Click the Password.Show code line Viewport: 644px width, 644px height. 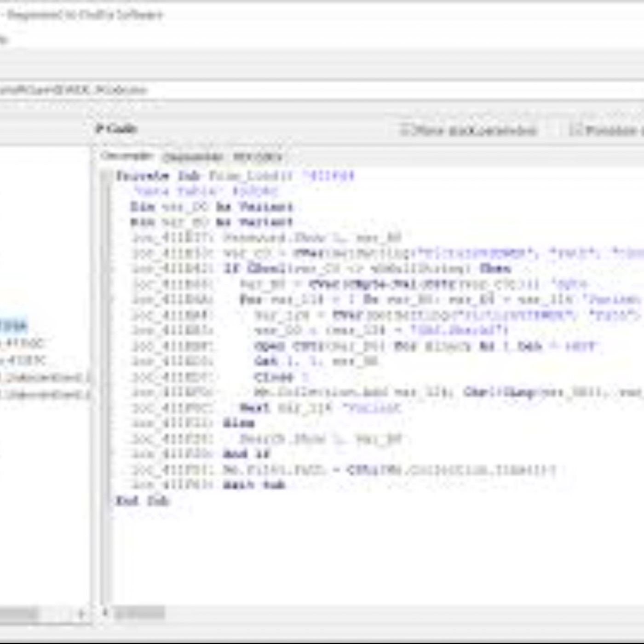click(x=266, y=238)
